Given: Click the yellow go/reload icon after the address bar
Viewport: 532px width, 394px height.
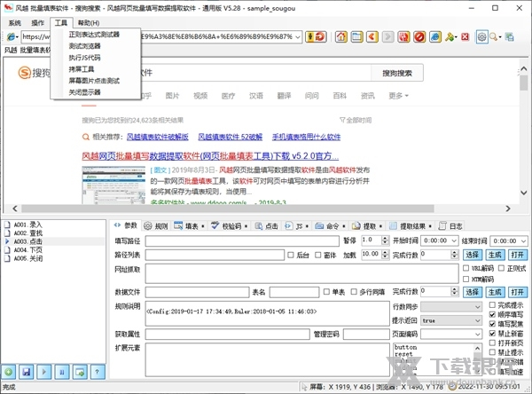Looking at the screenshot, I should 316,36.
